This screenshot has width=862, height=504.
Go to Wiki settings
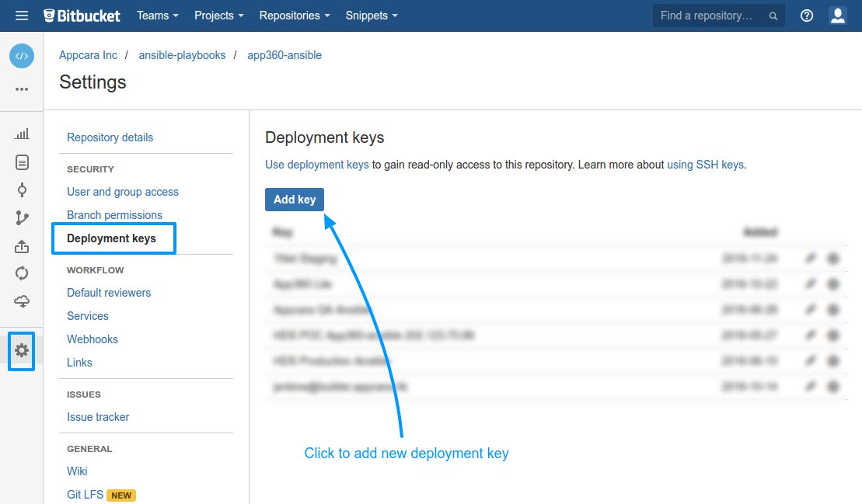click(x=77, y=471)
